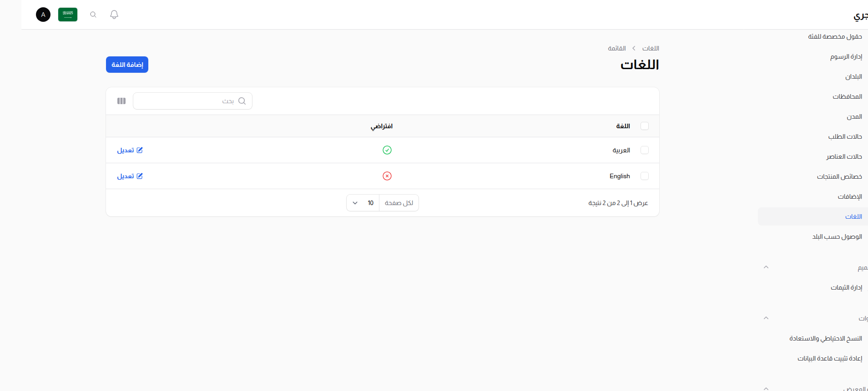
Task: Click the red cross default icon for English
Action: coord(387,176)
